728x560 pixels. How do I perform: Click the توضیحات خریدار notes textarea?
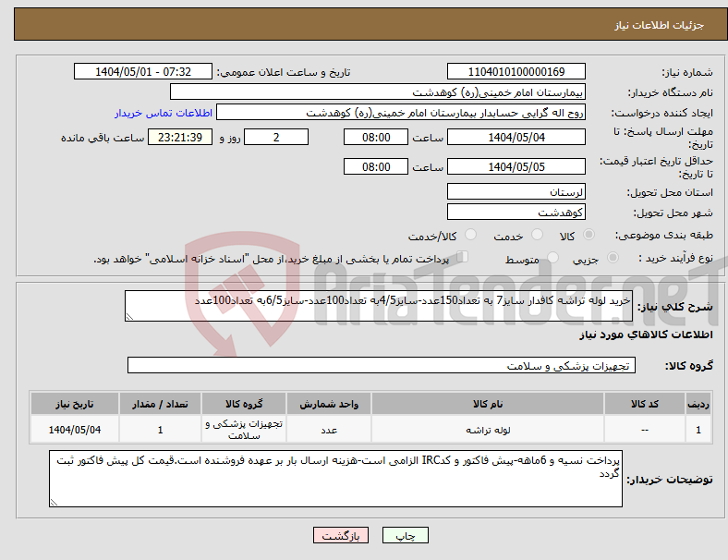coord(335,479)
